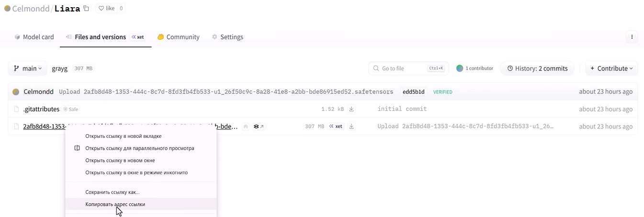
Task: Go to the Settings tab
Action: pyautogui.click(x=227, y=37)
